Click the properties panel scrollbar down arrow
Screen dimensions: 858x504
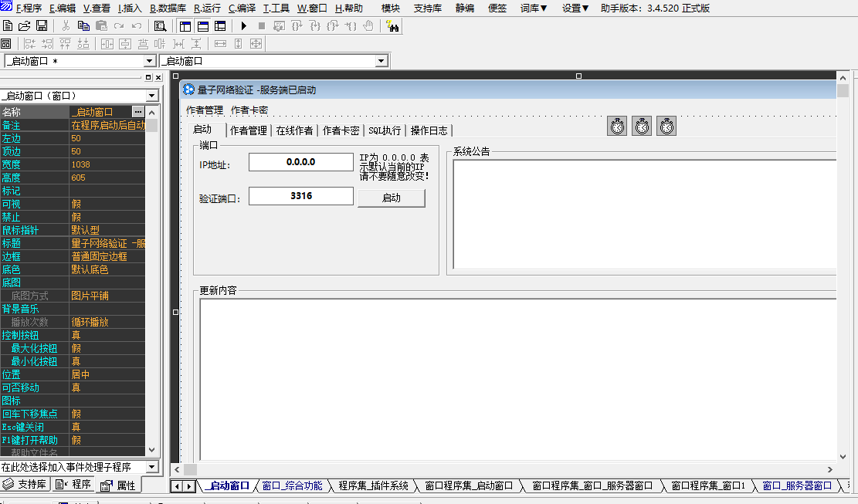click(x=151, y=450)
